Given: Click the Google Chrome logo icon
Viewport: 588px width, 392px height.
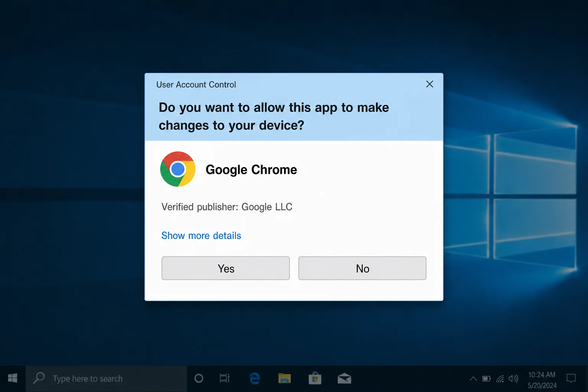Looking at the screenshot, I should point(178,169).
